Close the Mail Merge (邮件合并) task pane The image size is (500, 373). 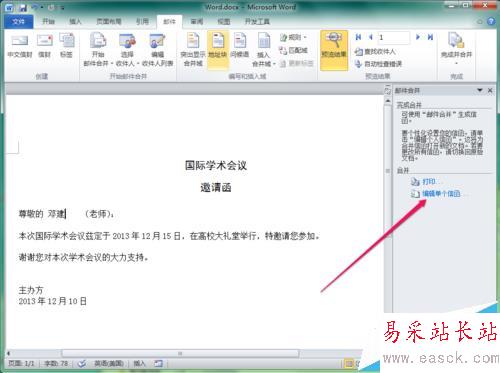490,90
